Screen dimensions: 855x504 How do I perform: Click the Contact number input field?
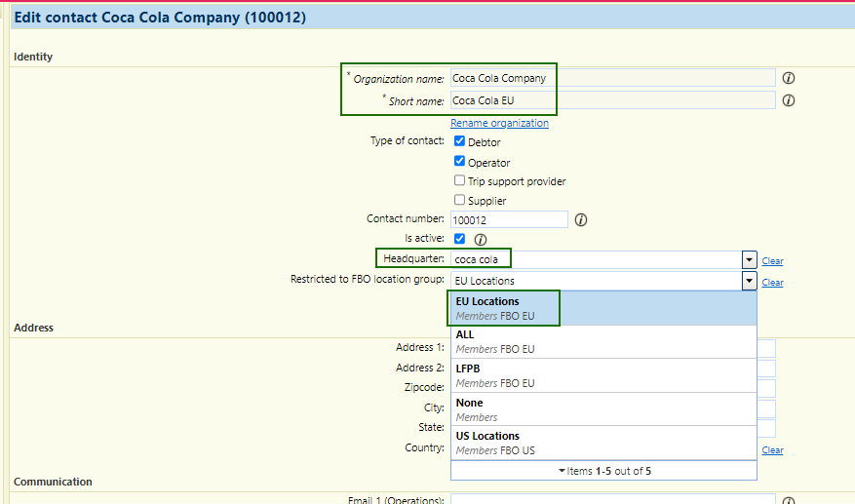(509, 219)
